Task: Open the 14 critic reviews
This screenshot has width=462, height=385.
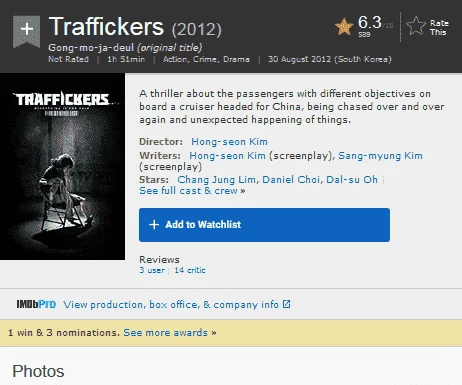Action: coord(190,270)
